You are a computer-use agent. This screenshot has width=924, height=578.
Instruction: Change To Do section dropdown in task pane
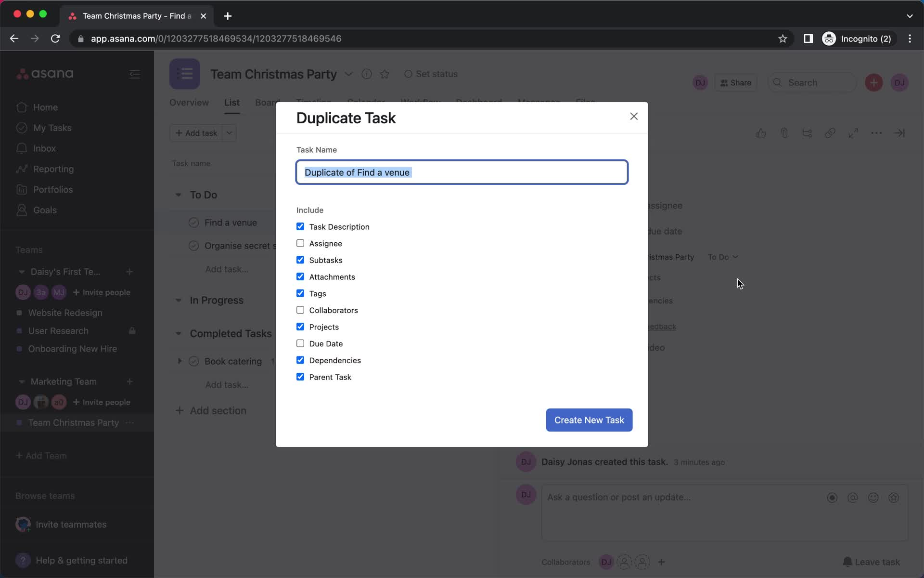coord(723,257)
